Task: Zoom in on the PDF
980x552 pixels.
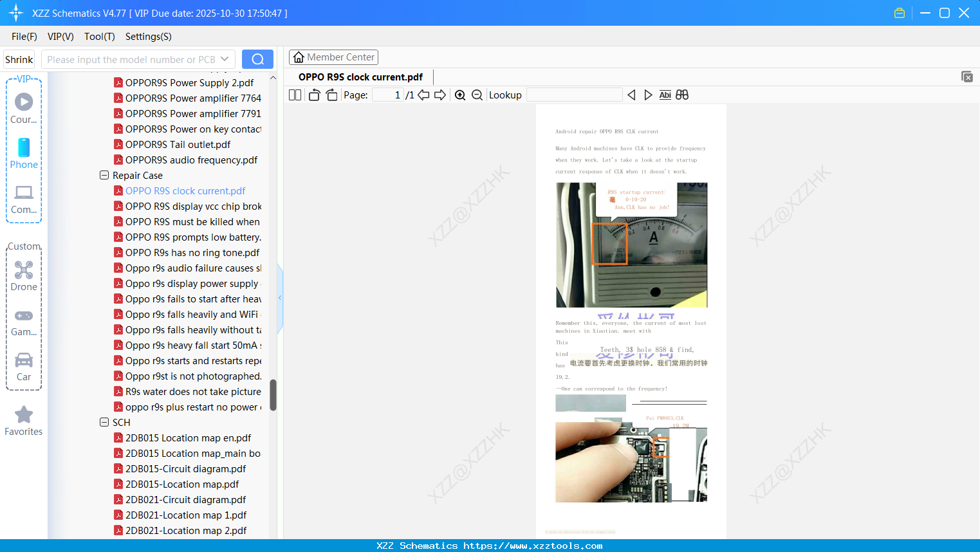Action: [x=460, y=95]
